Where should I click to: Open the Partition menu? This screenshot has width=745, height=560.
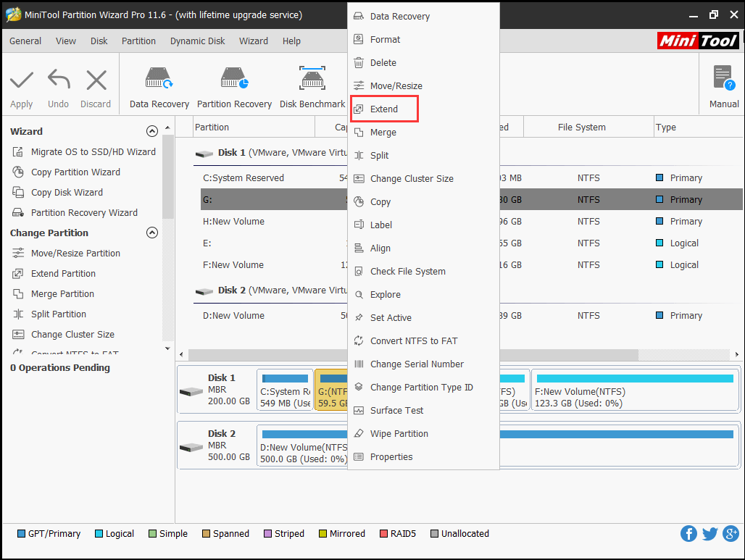coord(138,41)
